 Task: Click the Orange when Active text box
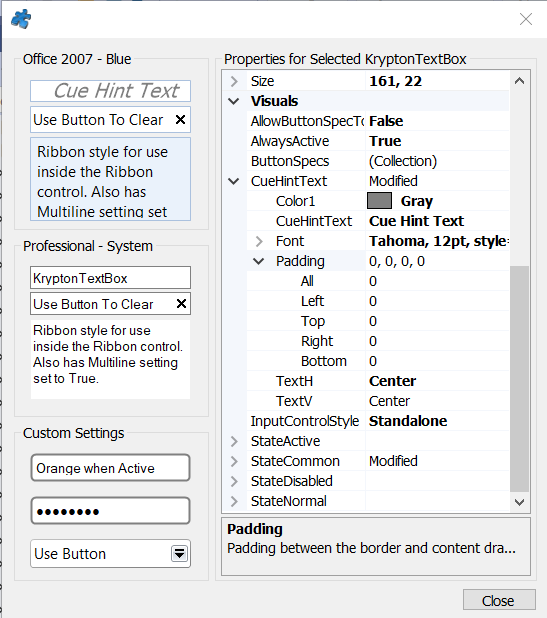(110, 468)
